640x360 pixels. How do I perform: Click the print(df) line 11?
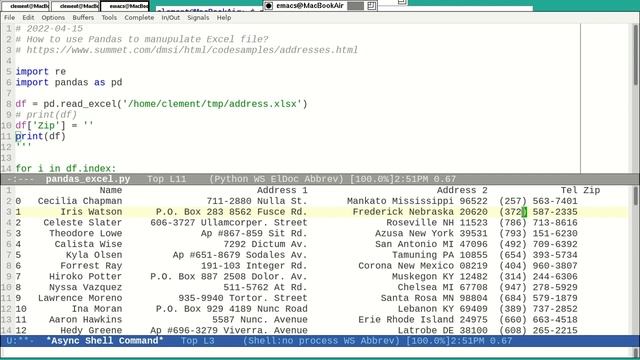tap(40, 136)
